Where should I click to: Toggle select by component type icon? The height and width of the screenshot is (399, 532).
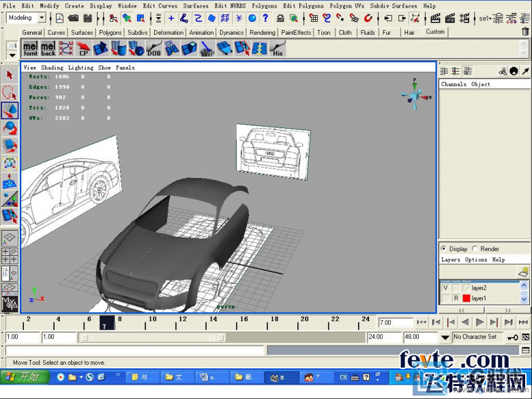[141, 18]
